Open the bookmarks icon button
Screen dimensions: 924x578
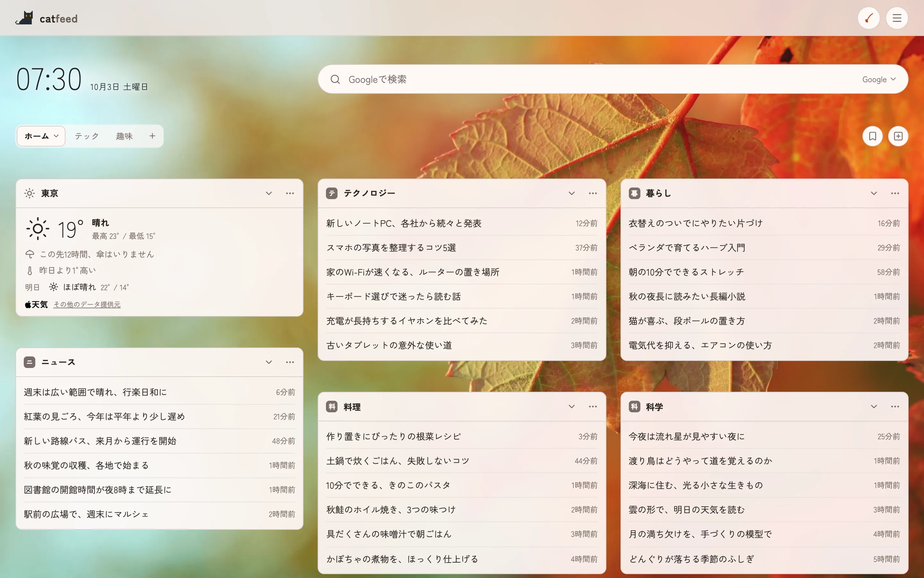click(872, 136)
